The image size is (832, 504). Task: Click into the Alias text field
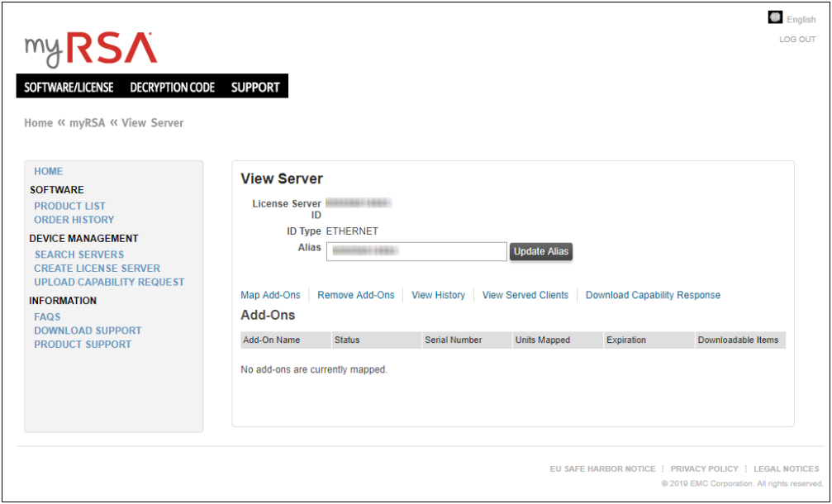pos(416,251)
